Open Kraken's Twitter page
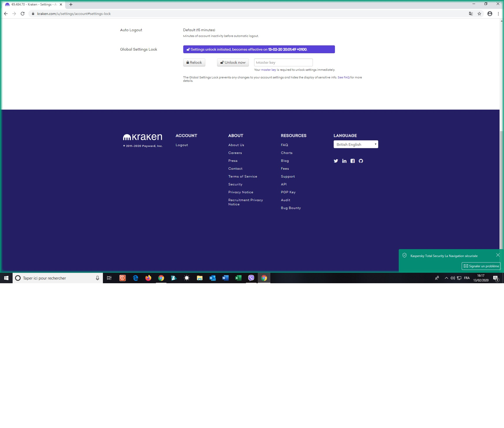 (336, 161)
